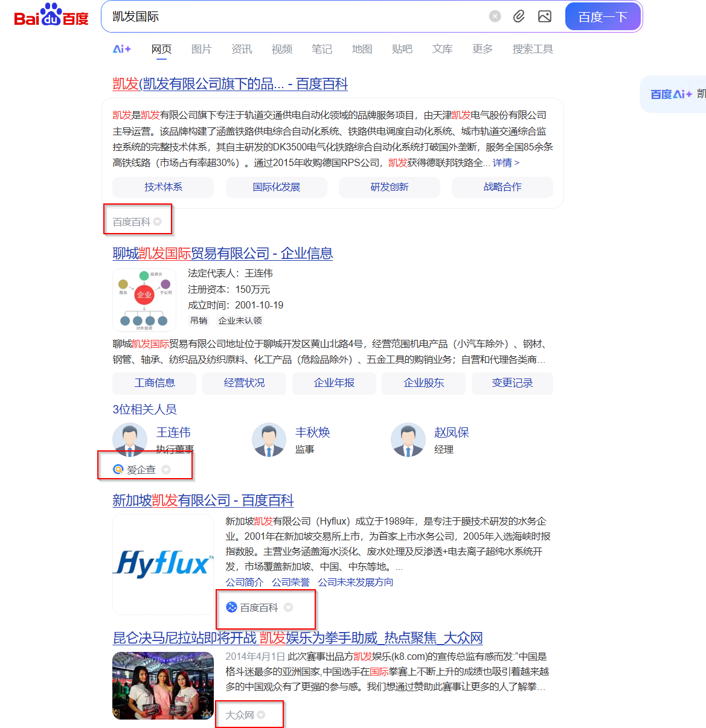Screen dimensions: 706x728
Task: Click the 爱企查 source logo icon
Action: pyautogui.click(x=118, y=469)
